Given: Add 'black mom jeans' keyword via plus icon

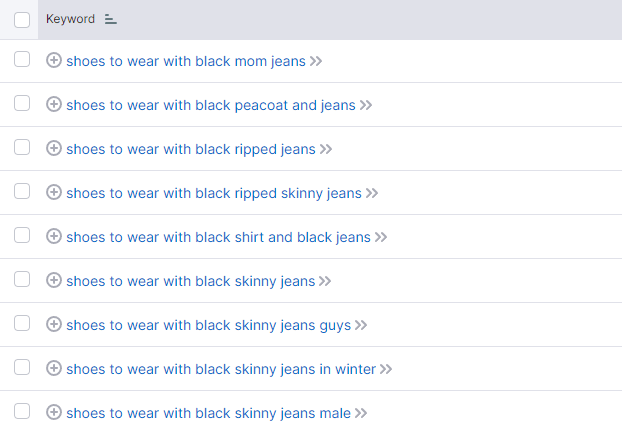Looking at the screenshot, I should 54,61.
